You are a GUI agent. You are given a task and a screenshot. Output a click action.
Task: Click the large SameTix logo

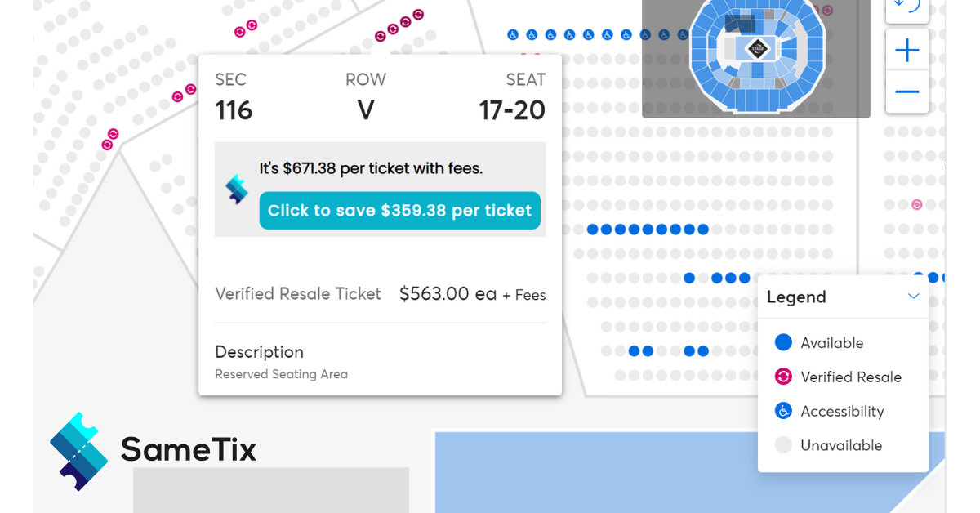(79, 451)
